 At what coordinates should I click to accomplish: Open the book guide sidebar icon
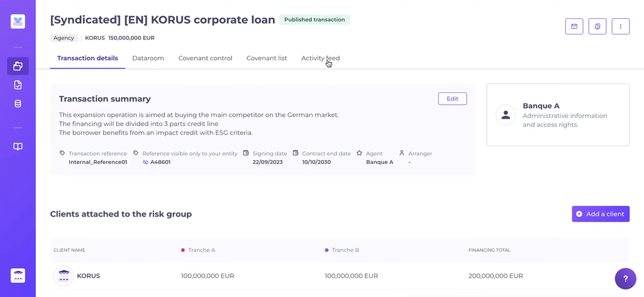pyautogui.click(x=18, y=146)
